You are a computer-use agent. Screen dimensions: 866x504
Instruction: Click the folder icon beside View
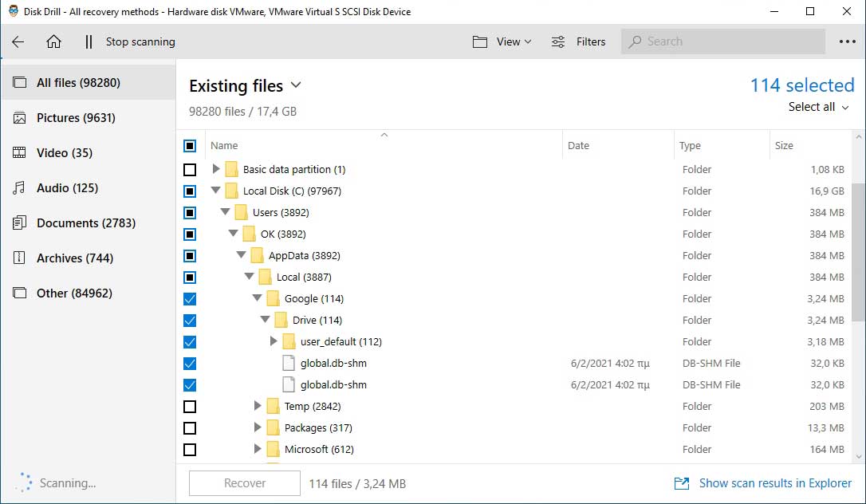(480, 42)
